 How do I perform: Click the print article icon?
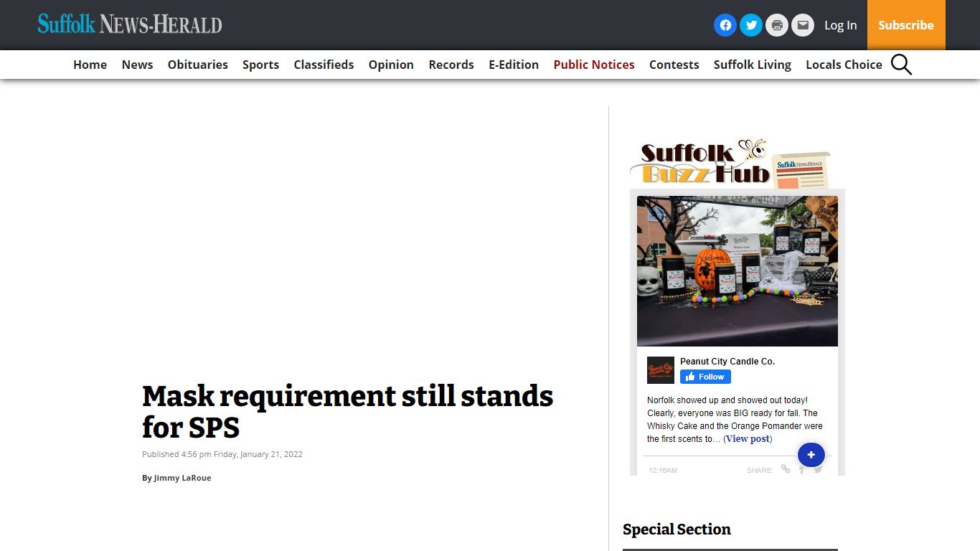[777, 25]
